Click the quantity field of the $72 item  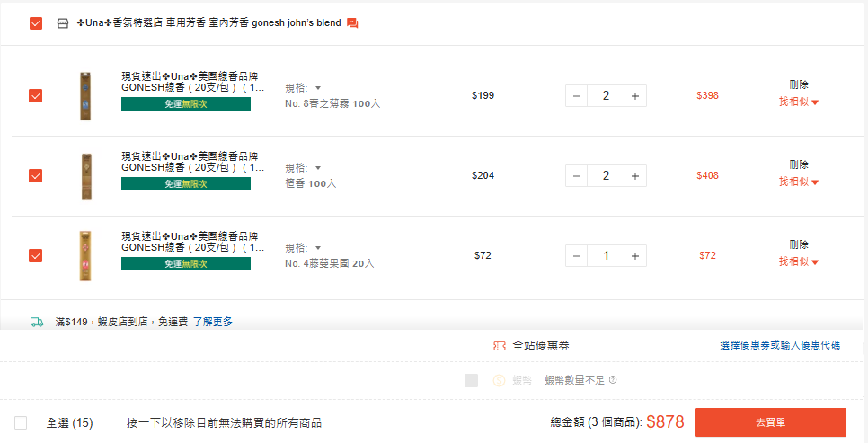606,256
